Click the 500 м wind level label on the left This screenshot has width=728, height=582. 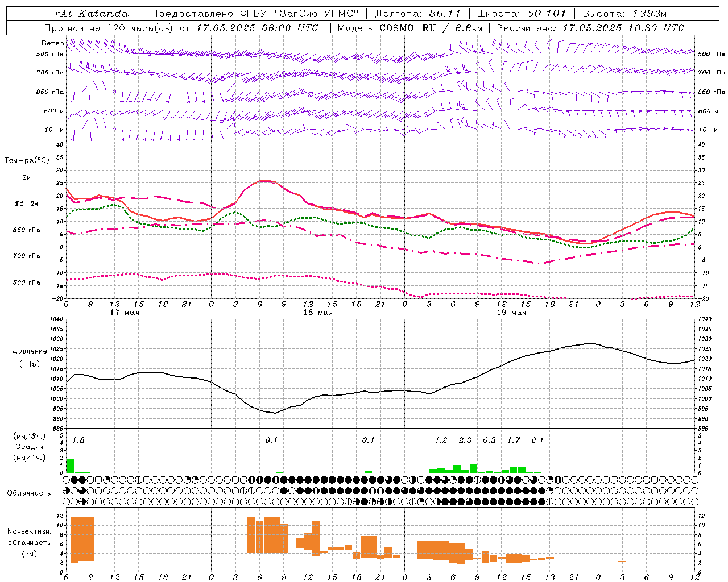click(x=54, y=111)
